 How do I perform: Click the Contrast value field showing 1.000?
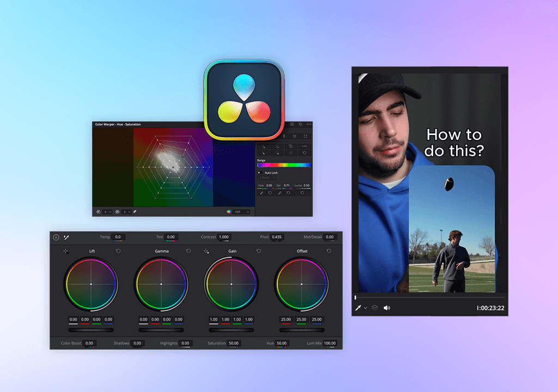(x=224, y=237)
